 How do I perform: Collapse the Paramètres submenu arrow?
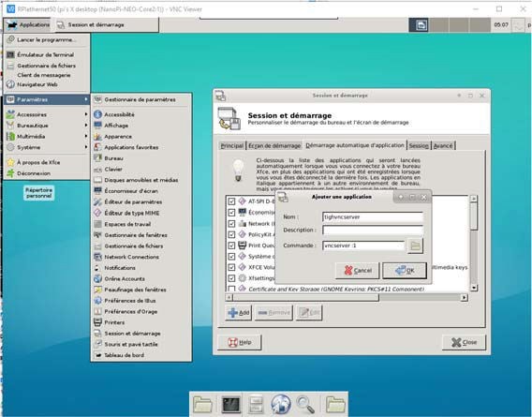[x=86, y=99]
